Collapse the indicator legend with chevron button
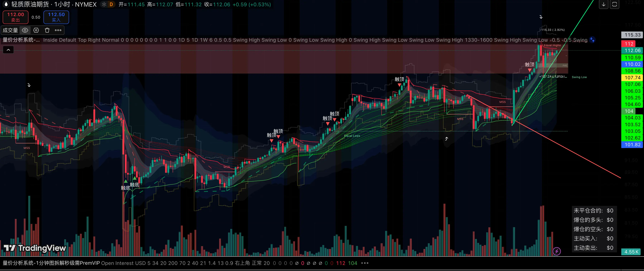The height and width of the screenshot is (271, 644). pyautogui.click(x=8, y=50)
